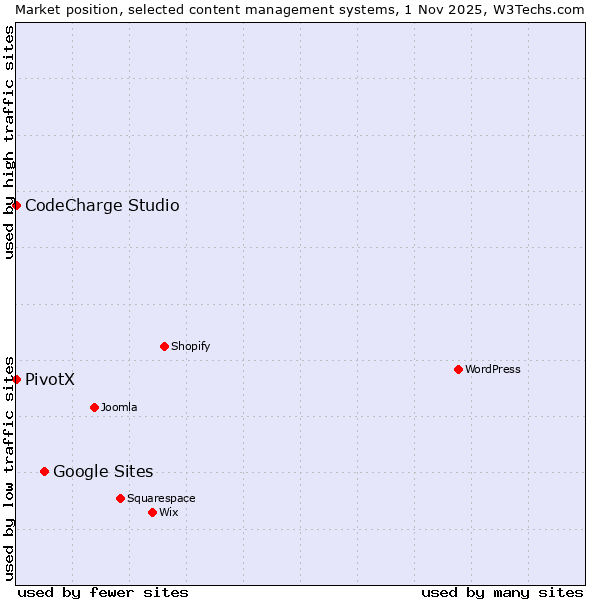Image resolution: width=600 pixels, height=600 pixels.
Task: Click the PivotX red marker
Action: pos(17,379)
